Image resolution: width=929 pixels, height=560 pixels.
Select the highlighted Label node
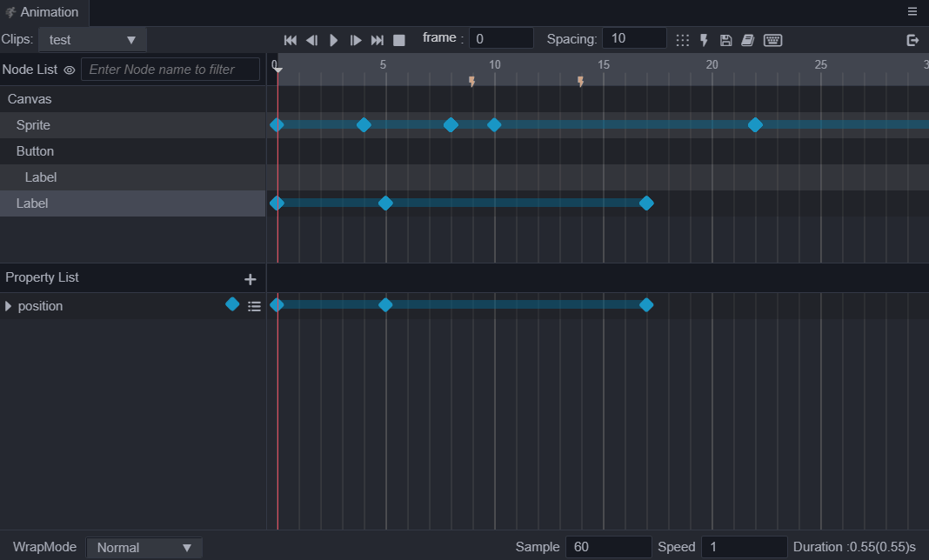pos(133,203)
